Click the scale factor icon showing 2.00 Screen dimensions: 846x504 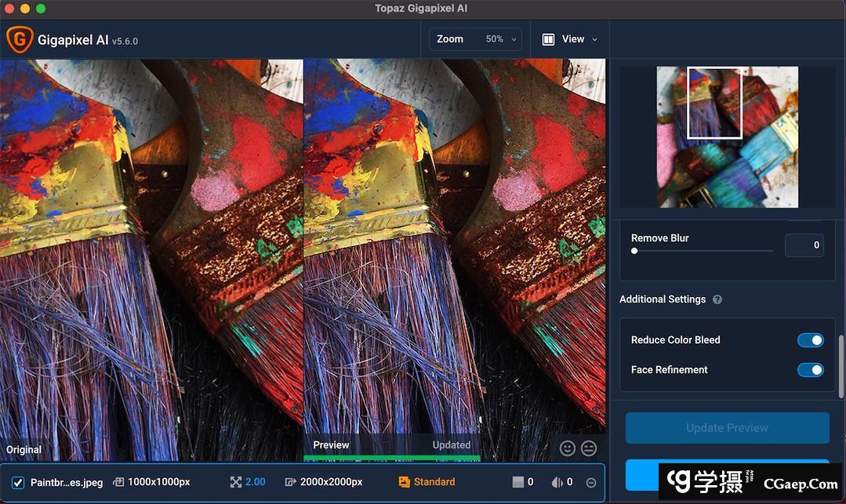pyautogui.click(x=236, y=482)
